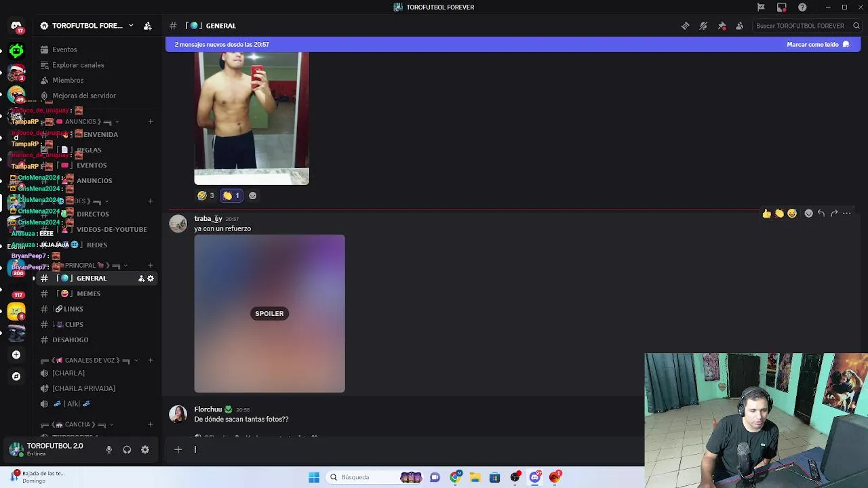
Task: Forward the traba message
Action: (x=834, y=213)
